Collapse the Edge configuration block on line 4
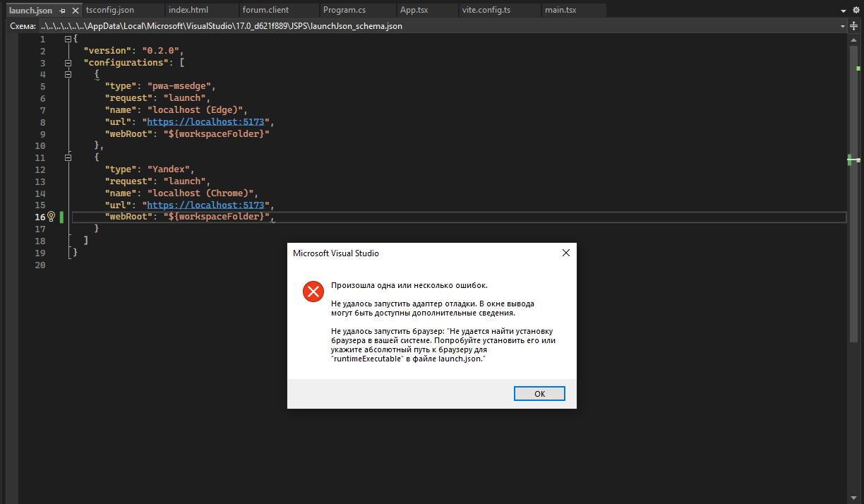 pos(68,74)
